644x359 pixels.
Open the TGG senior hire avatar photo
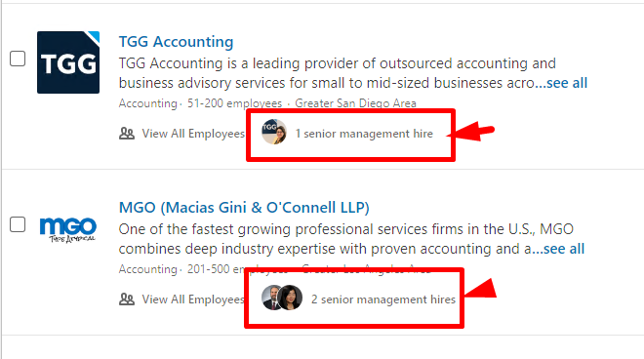(274, 132)
